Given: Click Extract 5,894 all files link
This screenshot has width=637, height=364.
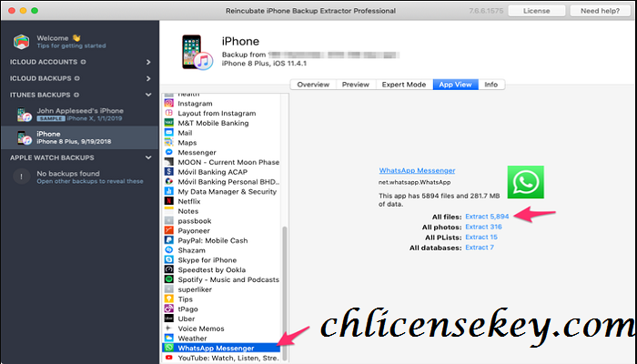Looking at the screenshot, I should (x=487, y=217).
